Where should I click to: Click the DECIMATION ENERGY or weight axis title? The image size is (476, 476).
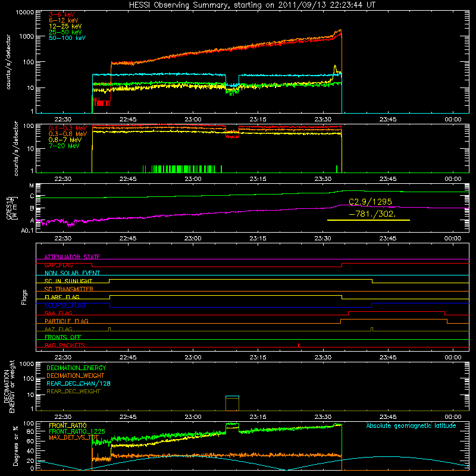click(10, 386)
